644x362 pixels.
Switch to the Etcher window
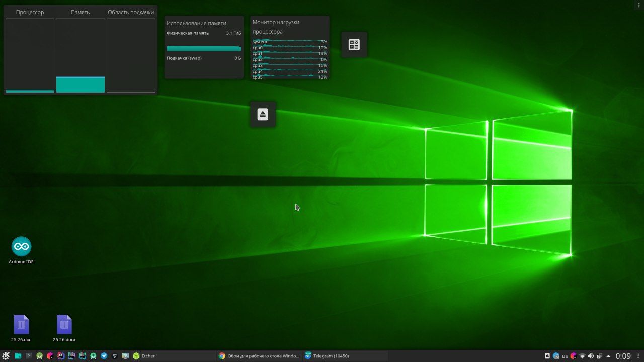pos(173,356)
